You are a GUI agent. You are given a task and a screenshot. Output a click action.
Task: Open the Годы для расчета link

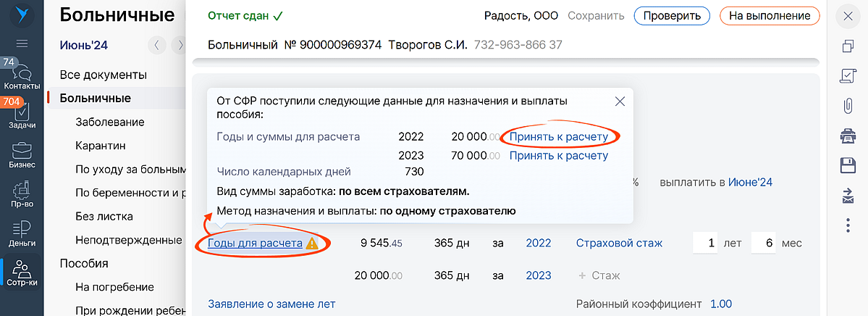coord(255,244)
